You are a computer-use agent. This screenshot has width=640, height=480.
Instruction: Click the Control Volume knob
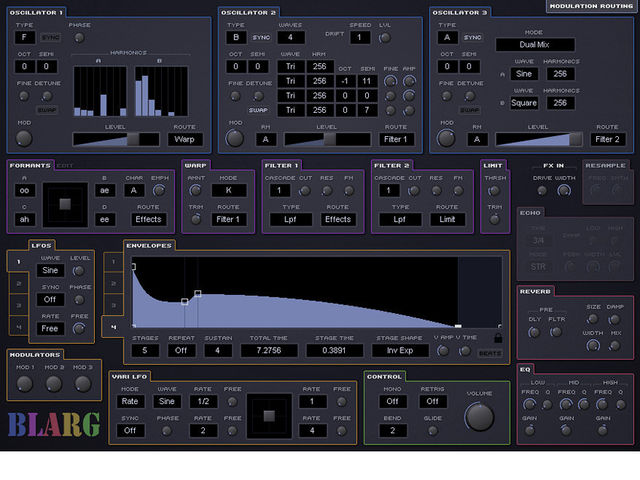(x=479, y=417)
